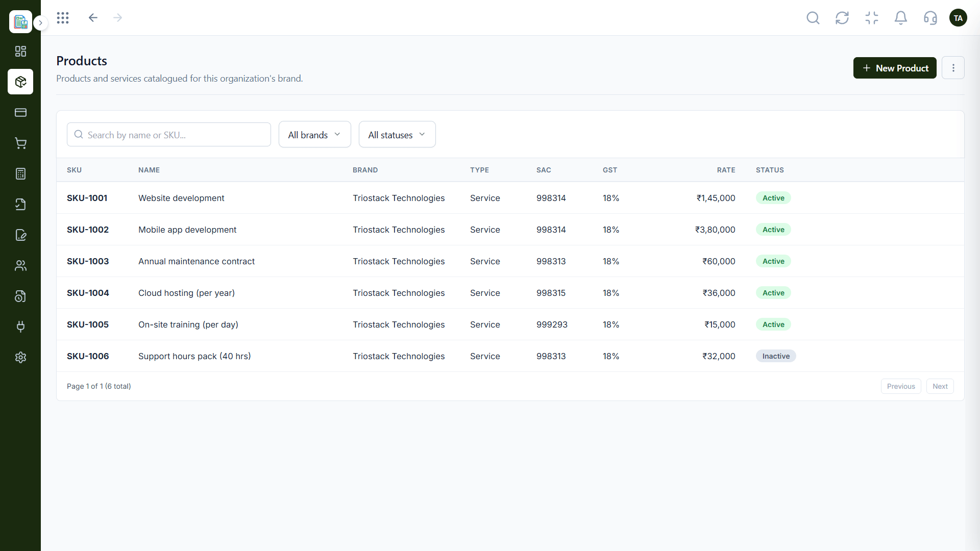Image resolution: width=980 pixels, height=551 pixels.
Task: Click the refresh sync icon
Action: pyautogui.click(x=842, y=18)
